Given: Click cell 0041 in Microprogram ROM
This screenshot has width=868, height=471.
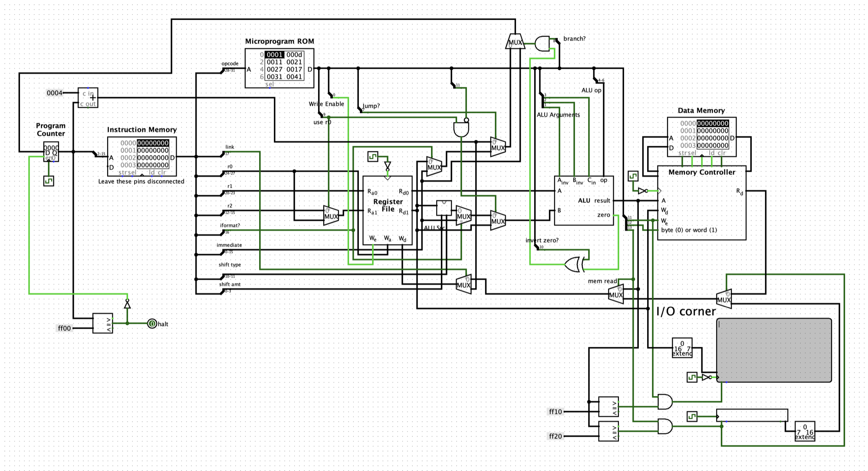Looking at the screenshot, I should coord(294,77).
